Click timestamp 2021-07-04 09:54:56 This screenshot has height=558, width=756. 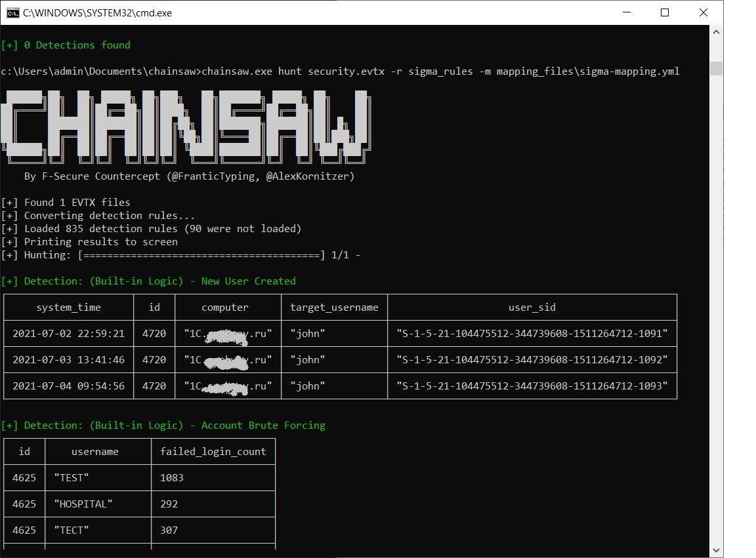point(68,386)
